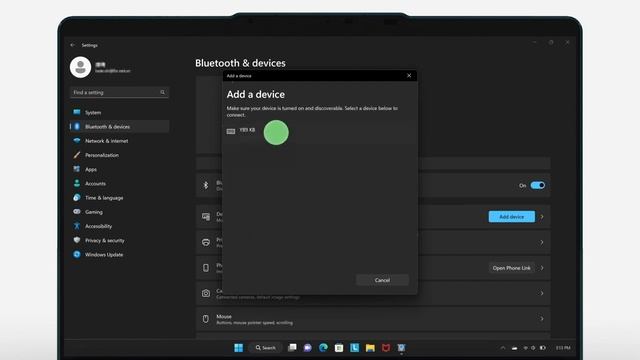This screenshot has width=640, height=360.
Task: Open the Mouse settings row
Action: [373, 319]
